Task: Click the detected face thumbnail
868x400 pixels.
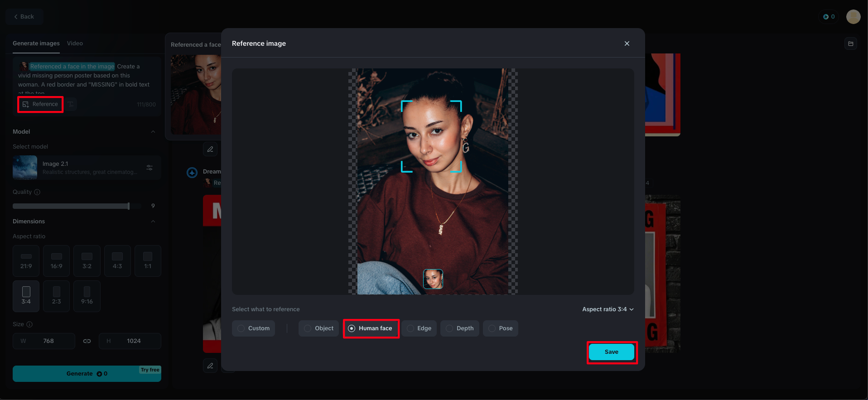Action: (433, 279)
